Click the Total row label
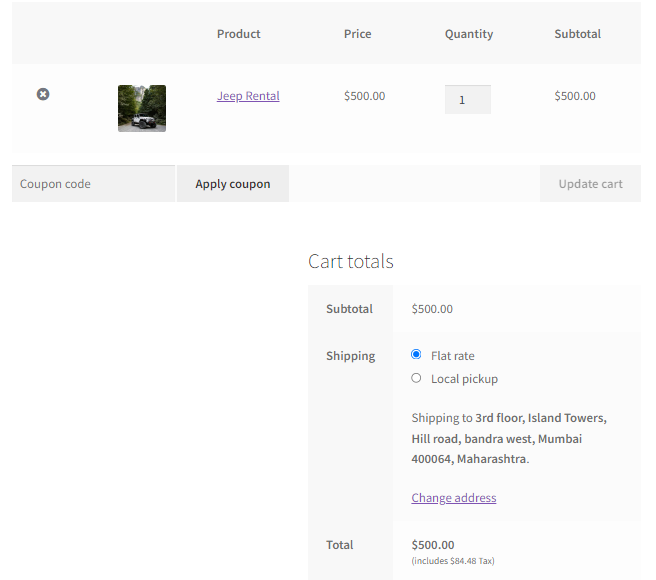 [x=340, y=545]
